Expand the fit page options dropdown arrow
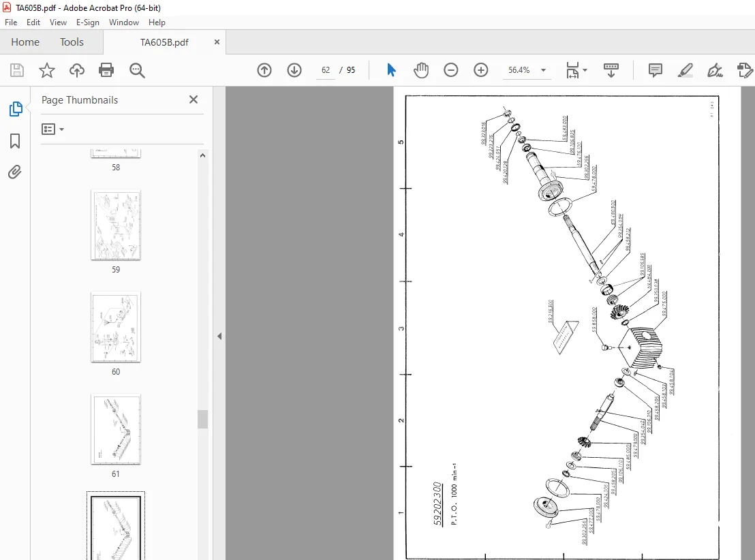755x560 pixels. tap(585, 70)
